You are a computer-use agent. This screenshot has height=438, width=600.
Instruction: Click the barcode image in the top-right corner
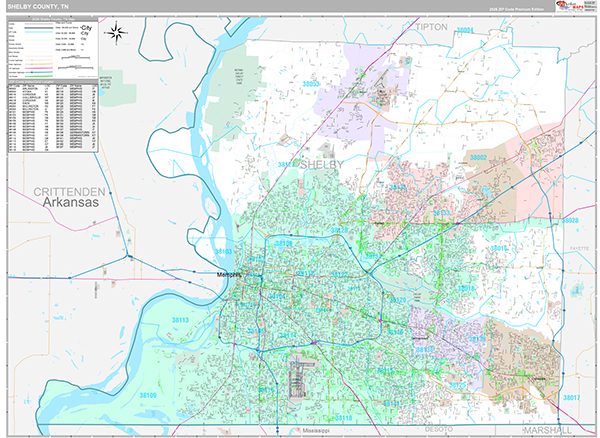click(591, 6)
